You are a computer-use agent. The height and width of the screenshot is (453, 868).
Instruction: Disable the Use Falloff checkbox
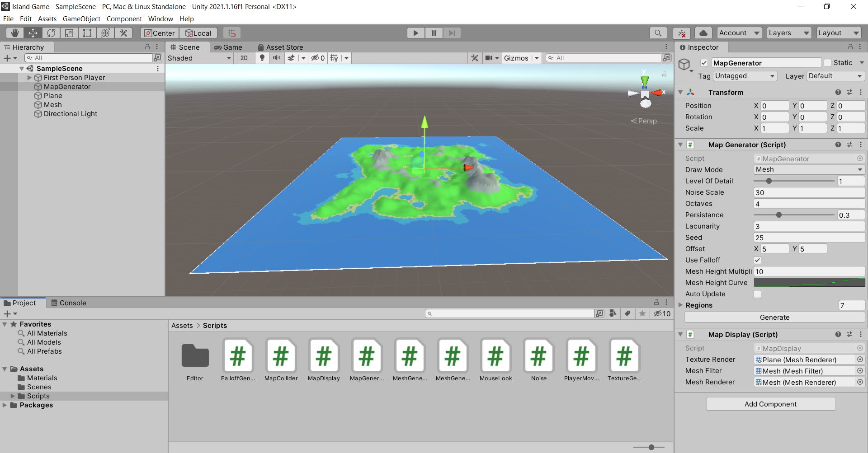(757, 260)
